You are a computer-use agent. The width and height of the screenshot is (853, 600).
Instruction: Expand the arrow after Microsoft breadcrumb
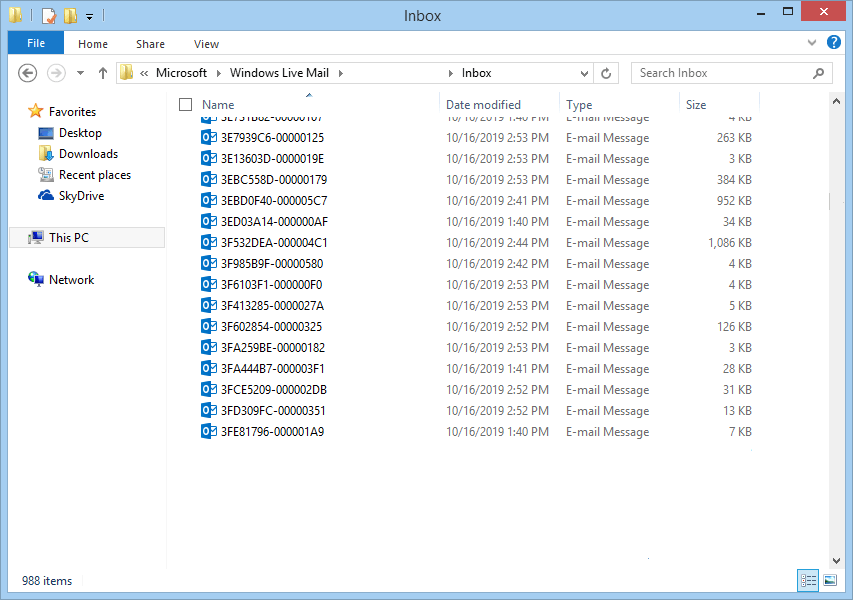(219, 73)
